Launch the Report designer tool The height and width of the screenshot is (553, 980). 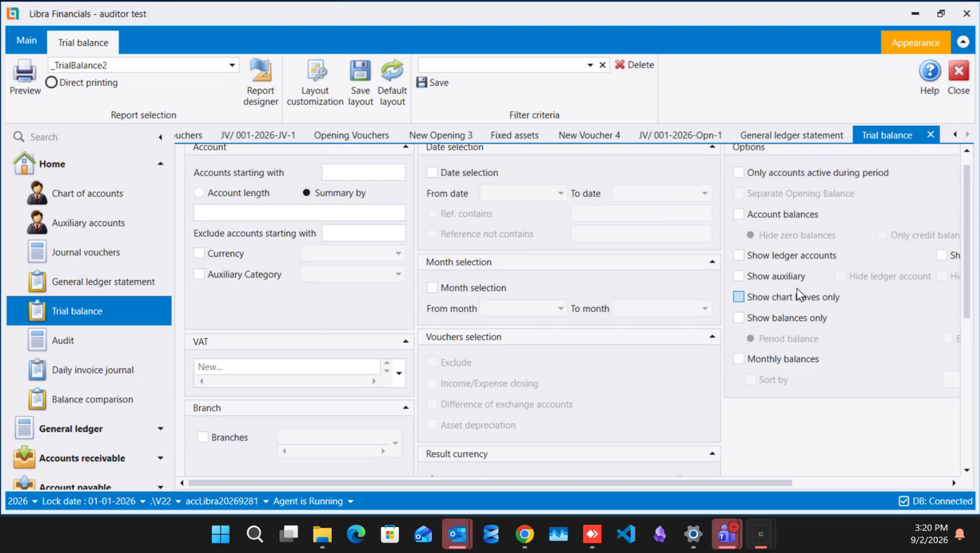coord(260,83)
